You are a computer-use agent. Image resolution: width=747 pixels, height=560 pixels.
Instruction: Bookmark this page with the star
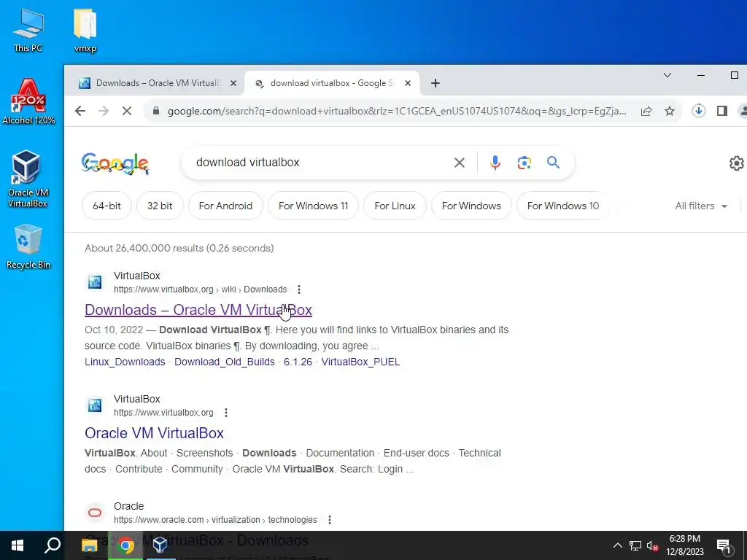[670, 111]
